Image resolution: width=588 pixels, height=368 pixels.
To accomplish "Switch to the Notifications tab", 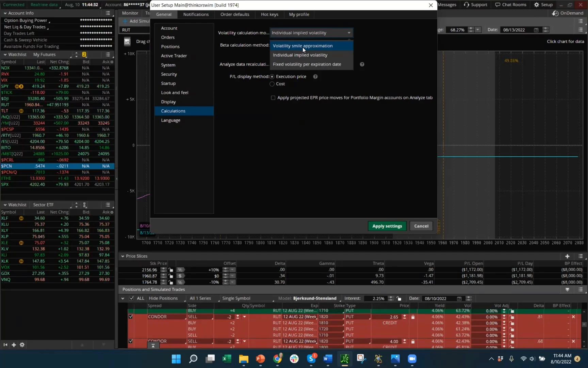I will tap(196, 14).
